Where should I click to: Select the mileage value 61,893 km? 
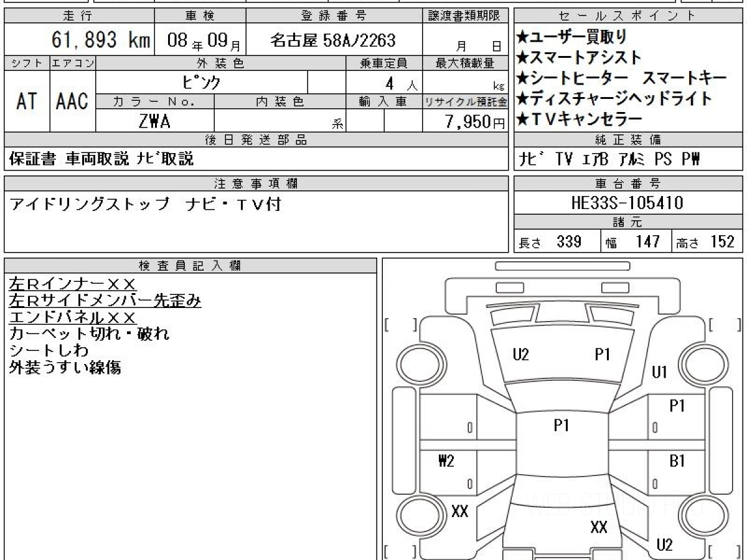pos(101,41)
